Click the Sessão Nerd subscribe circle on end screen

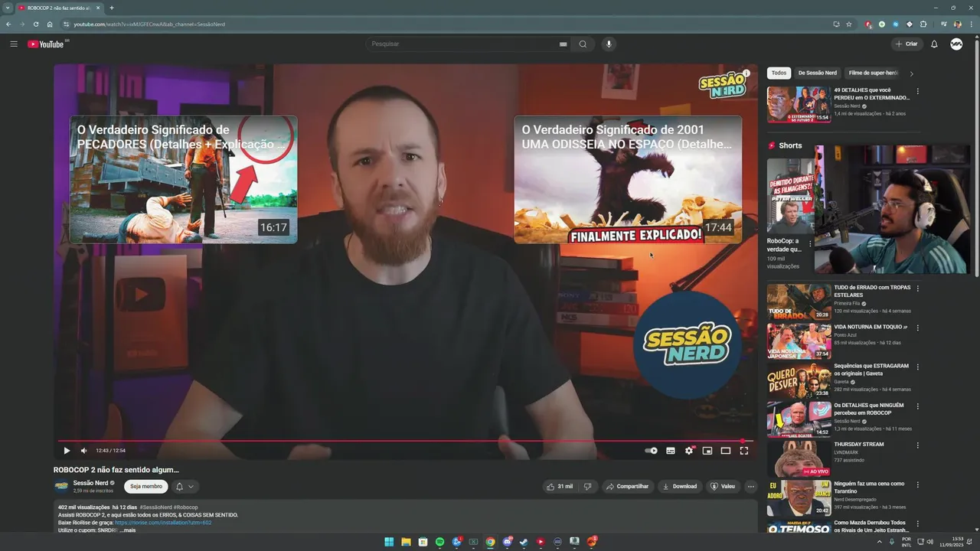coord(687,344)
